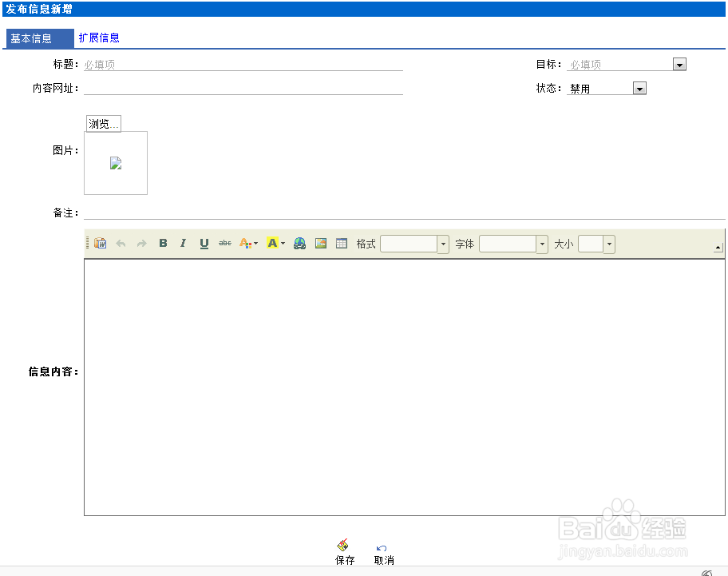728x576 pixels.
Task: Toggle bold formatting
Action: (163, 243)
